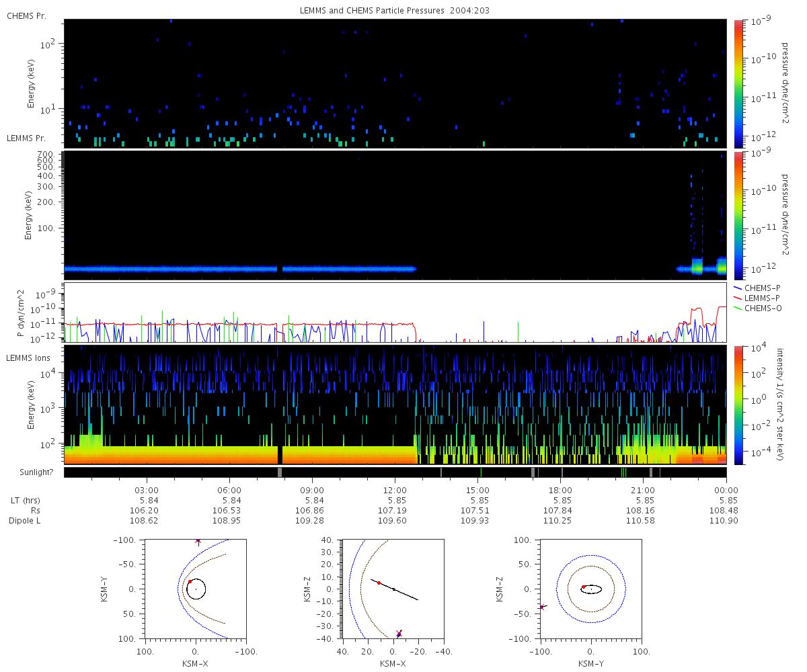Screen dimensions: 807x672
Task: Click the LEMMS Ions intensity color bar
Action: [x=738, y=405]
